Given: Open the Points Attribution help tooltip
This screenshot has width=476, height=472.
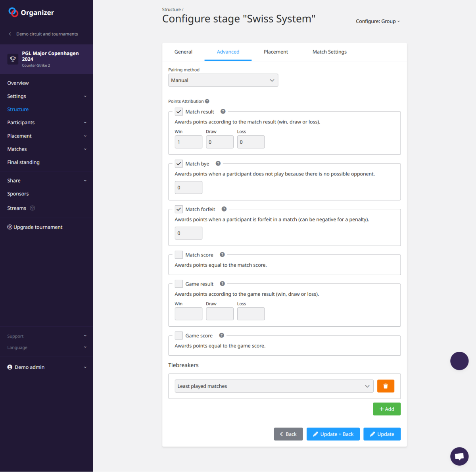Looking at the screenshot, I should click(x=206, y=101).
